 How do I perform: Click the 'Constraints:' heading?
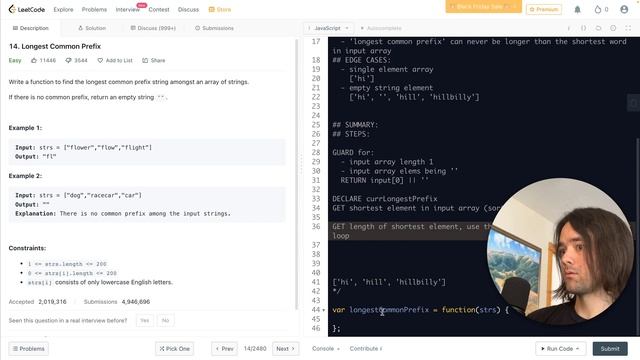27,248
